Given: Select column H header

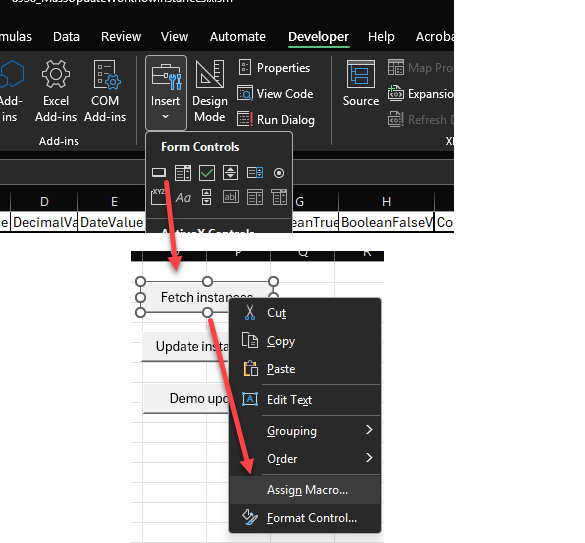Looking at the screenshot, I should [x=387, y=202].
